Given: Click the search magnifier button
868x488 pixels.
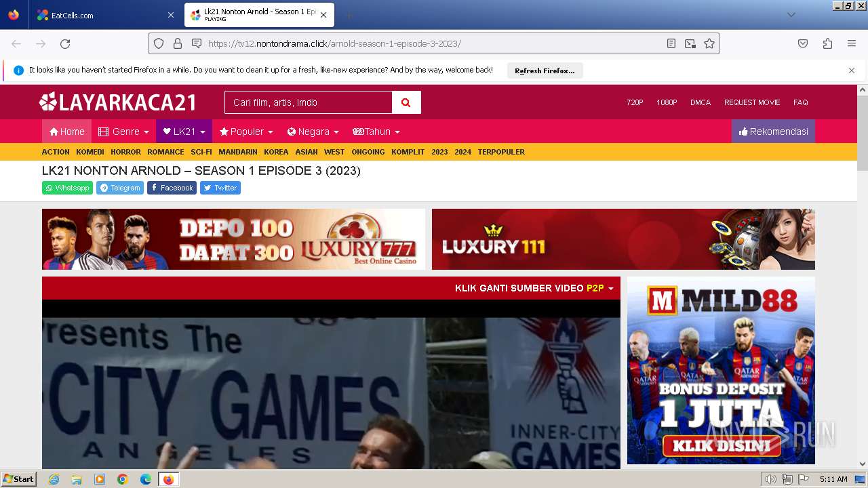Looking at the screenshot, I should tap(406, 102).
